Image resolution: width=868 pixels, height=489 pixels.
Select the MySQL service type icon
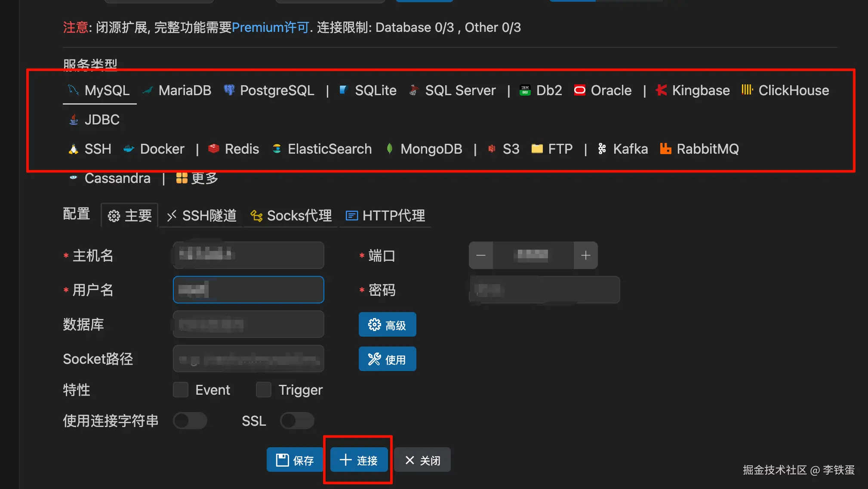pyautogui.click(x=73, y=90)
